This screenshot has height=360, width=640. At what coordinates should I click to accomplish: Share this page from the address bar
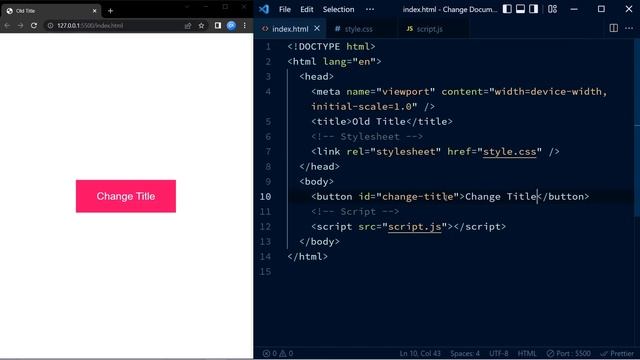pyautogui.click(x=188, y=25)
